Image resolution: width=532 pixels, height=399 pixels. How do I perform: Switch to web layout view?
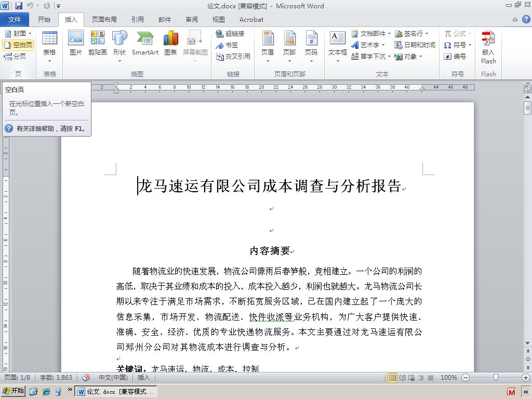(411, 378)
